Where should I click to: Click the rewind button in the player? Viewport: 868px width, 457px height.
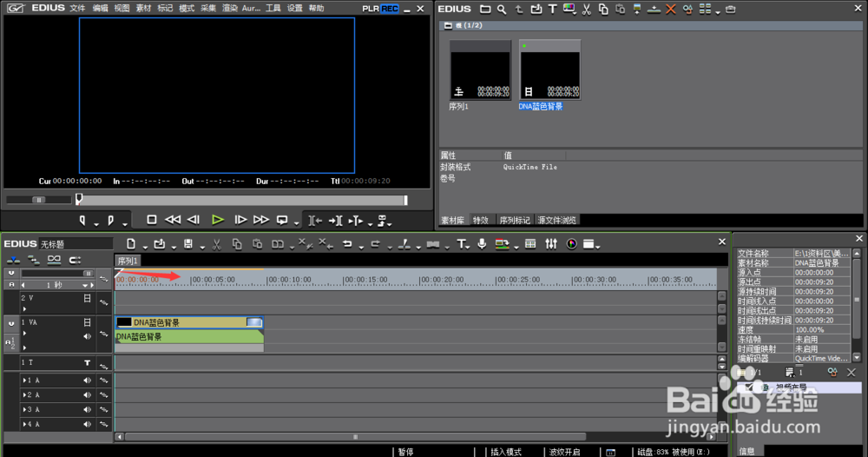click(173, 220)
